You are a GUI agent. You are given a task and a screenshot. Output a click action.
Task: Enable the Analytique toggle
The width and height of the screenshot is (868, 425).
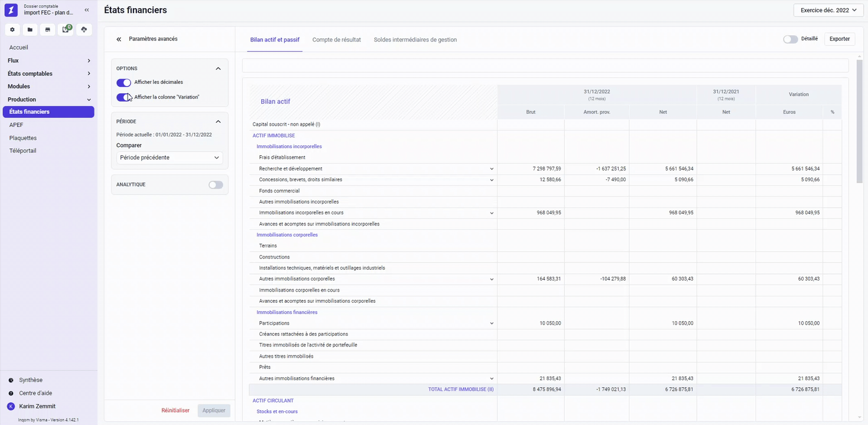pos(216,185)
